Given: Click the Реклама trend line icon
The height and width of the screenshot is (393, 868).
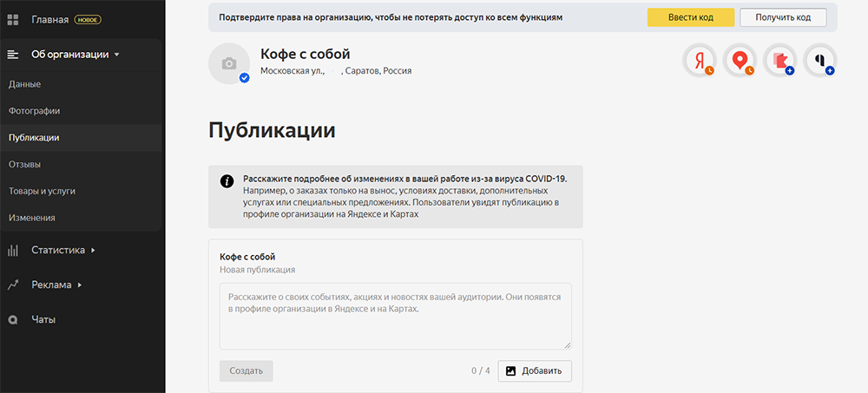Looking at the screenshot, I should (x=13, y=285).
